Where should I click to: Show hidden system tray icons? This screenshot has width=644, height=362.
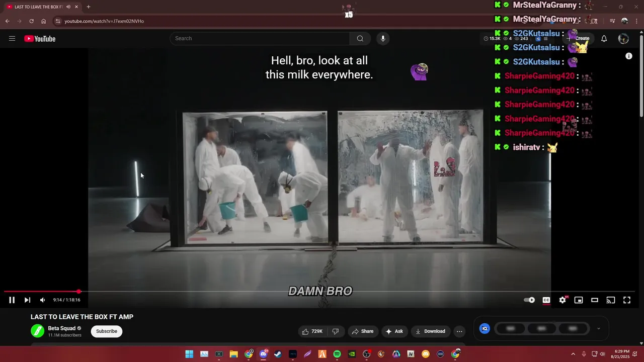(x=573, y=354)
